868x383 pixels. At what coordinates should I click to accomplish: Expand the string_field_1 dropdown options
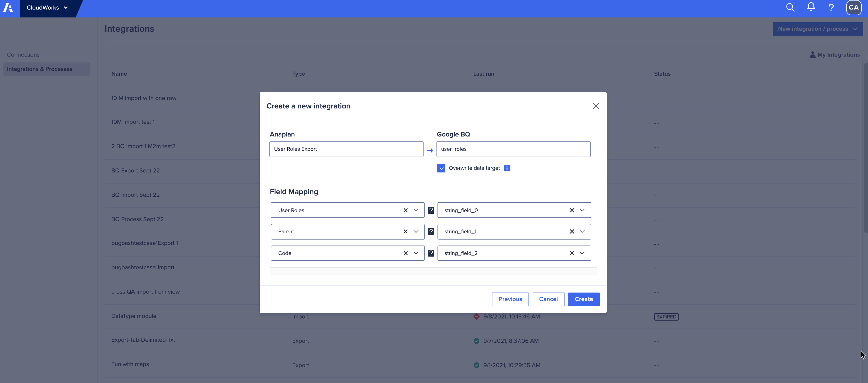[581, 231]
